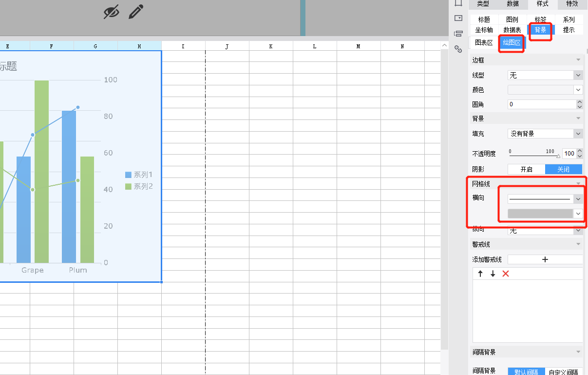Click the pencil edit icon

pyautogui.click(x=136, y=12)
